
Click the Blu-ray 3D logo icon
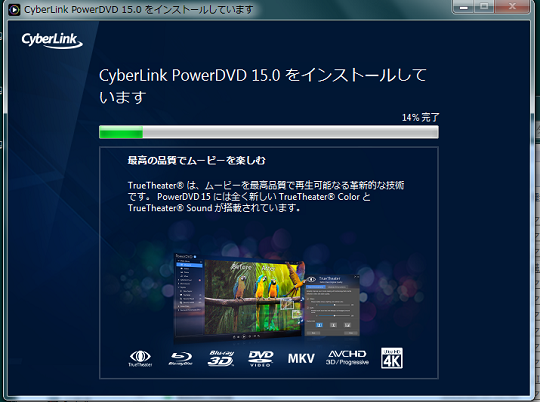221,358
